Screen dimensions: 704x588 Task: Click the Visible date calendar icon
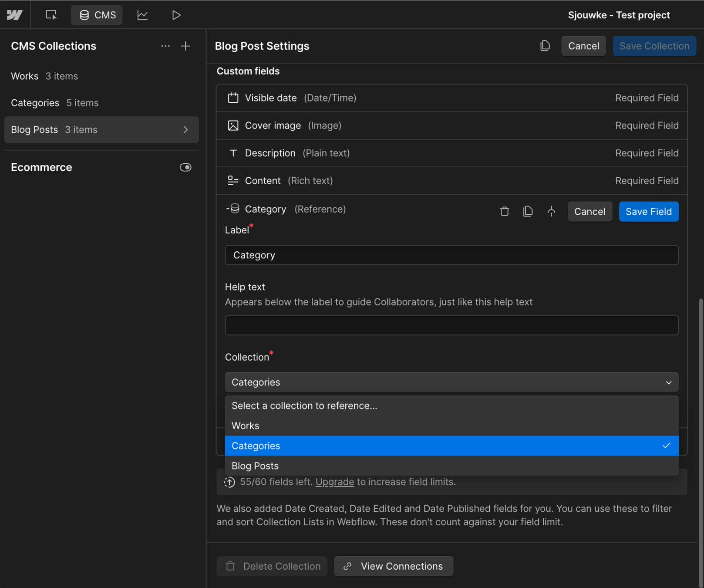[233, 98]
